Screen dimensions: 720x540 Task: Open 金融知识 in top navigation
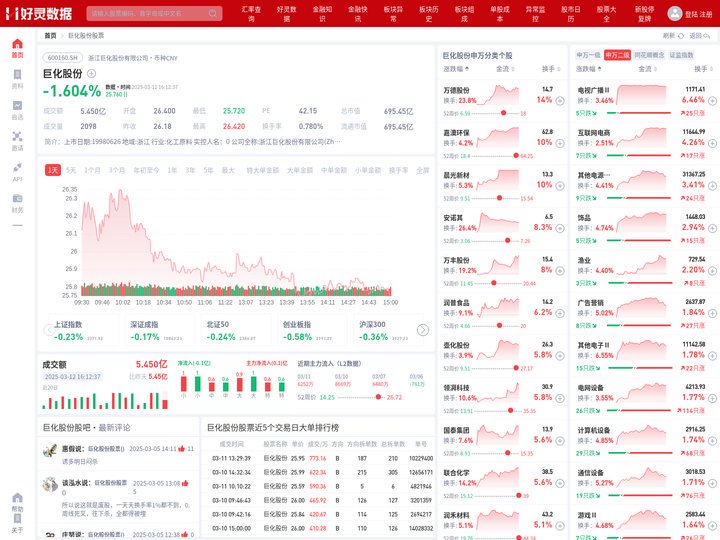pos(322,14)
